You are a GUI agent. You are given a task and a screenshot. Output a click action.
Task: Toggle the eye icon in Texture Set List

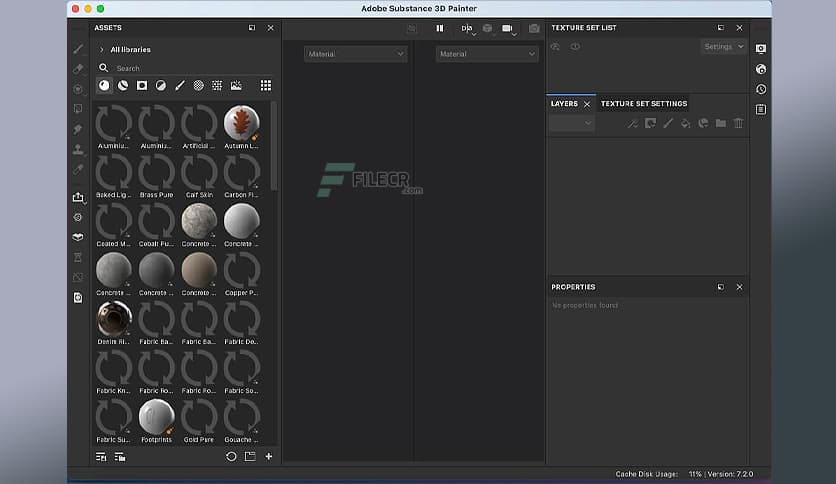pyautogui.click(x=575, y=47)
